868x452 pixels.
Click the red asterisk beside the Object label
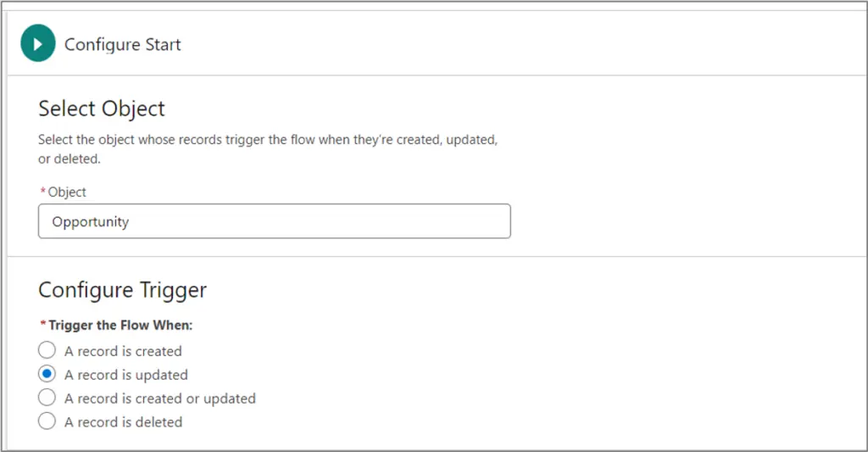(42, 192)
